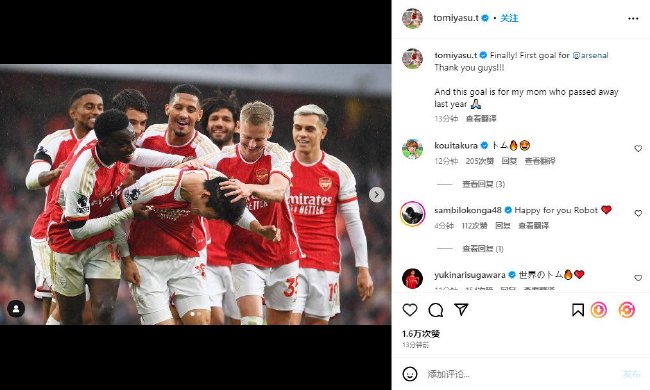Like yukinarisugawara's comment
The height and width of the screenshot is (390, 650).
[638, 278]
